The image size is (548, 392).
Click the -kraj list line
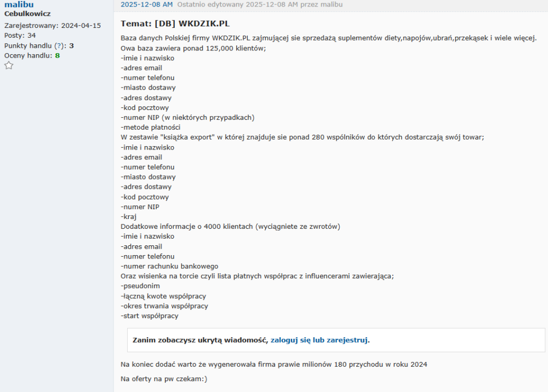pos(128,217)
